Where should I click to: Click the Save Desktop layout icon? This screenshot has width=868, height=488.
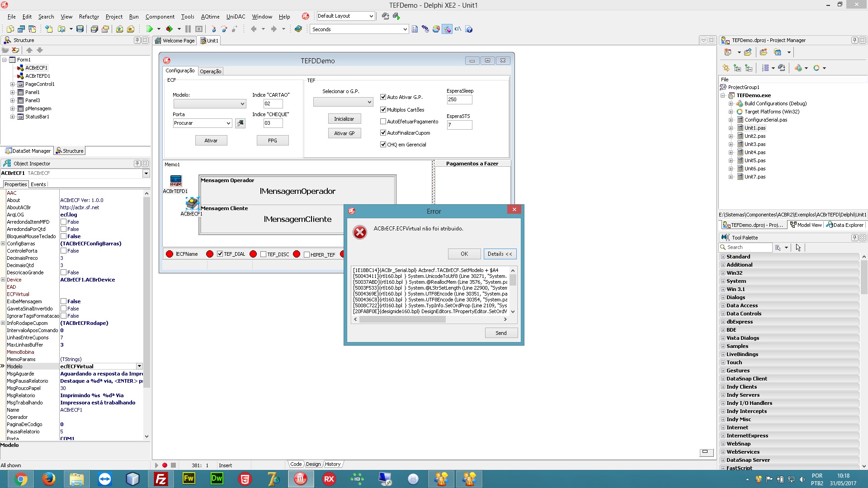coord(385,16)
